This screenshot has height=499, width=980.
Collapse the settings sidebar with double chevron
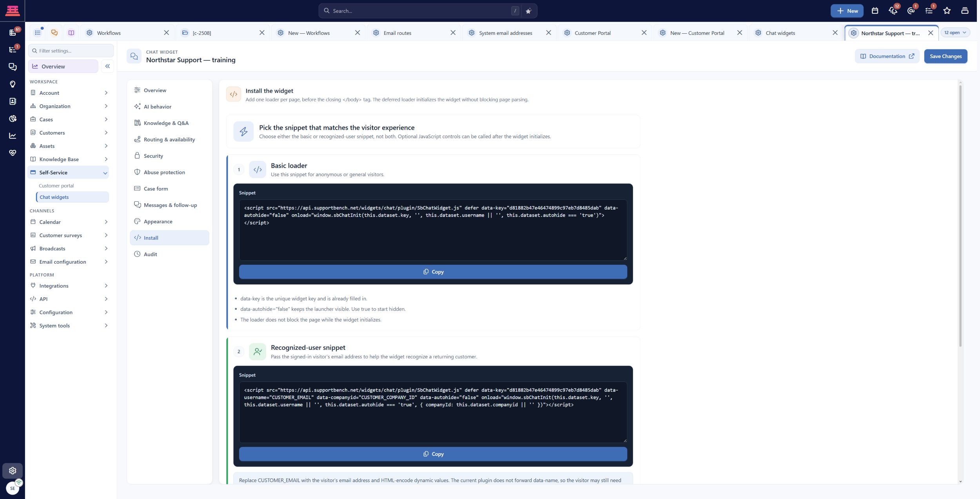pyautogui.click(x=107, y=66)
